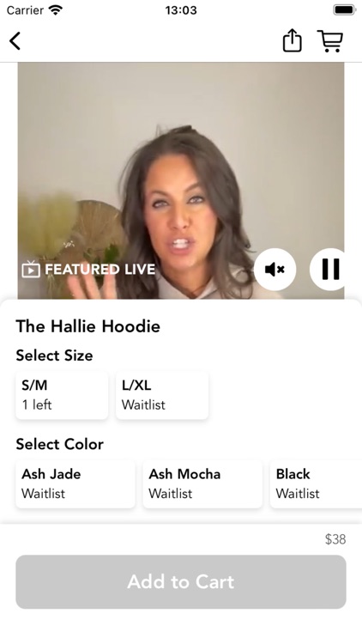The width and height of the screenshot is (362, 644).
Task: Select size S/M
Action: [62, 395]
